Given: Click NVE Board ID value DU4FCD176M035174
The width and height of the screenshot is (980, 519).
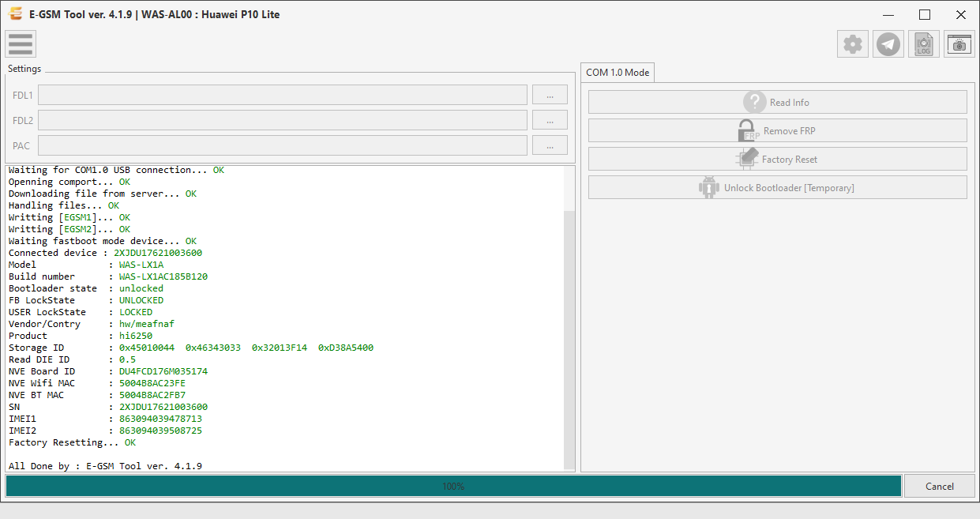Looking at the screenshot, I should click(x=163, y=371).
